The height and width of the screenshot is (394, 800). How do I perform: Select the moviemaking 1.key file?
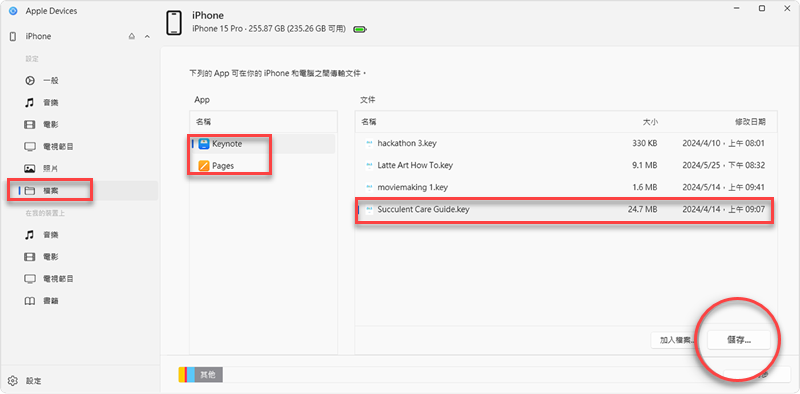pyautogui.click(x=566, y=187)
